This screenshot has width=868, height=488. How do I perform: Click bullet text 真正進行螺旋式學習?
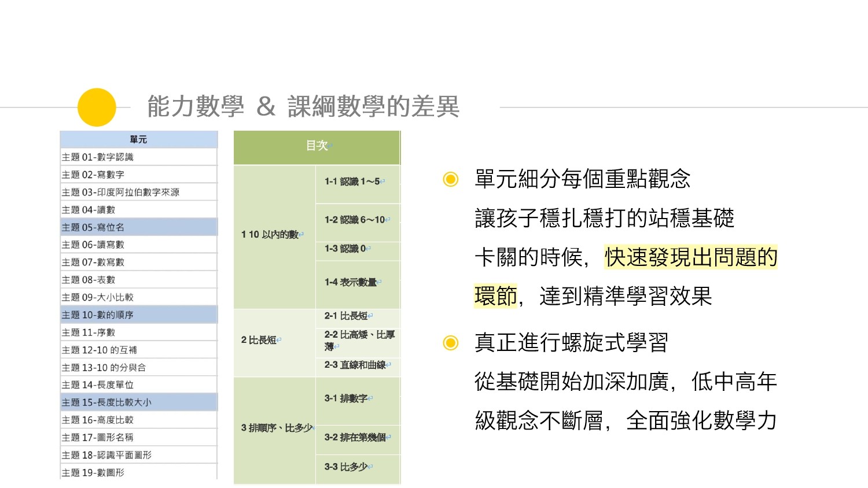pos(572,343)
